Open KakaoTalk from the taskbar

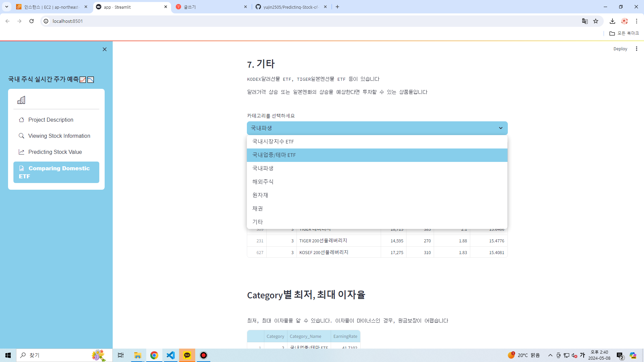[187, 355]
